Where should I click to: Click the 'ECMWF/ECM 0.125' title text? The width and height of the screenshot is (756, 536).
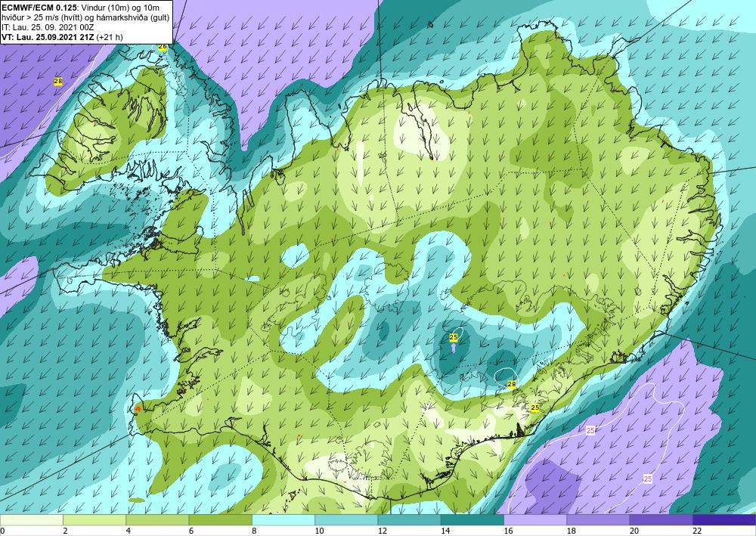click(39, 8)
